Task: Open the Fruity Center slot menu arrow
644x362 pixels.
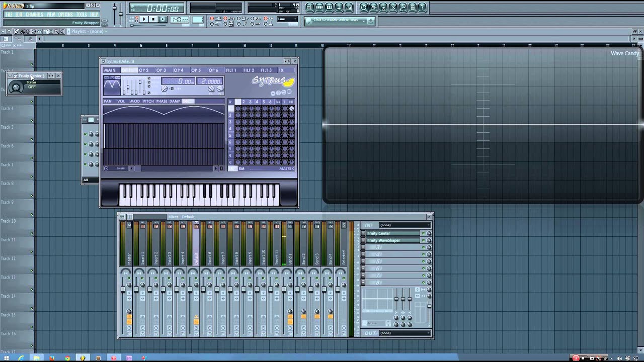Action: coord(363,233)
